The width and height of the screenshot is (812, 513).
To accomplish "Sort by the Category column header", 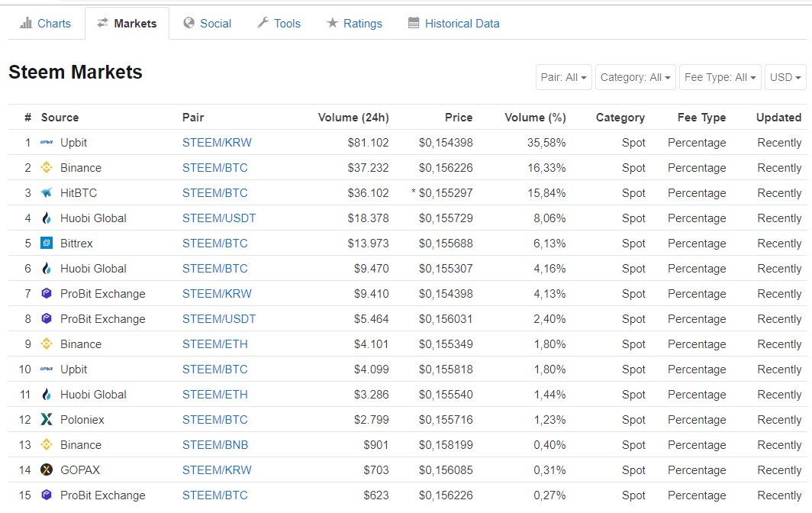I will [620, 118].
